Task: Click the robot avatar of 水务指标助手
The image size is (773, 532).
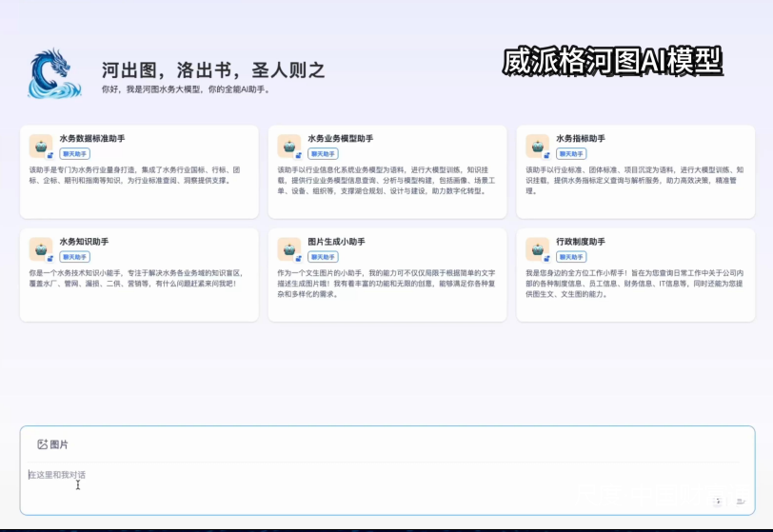Action: [x=538, y=146]
